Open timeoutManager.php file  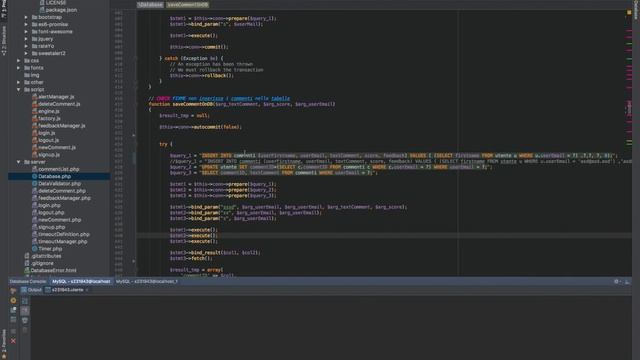(60, 242)
